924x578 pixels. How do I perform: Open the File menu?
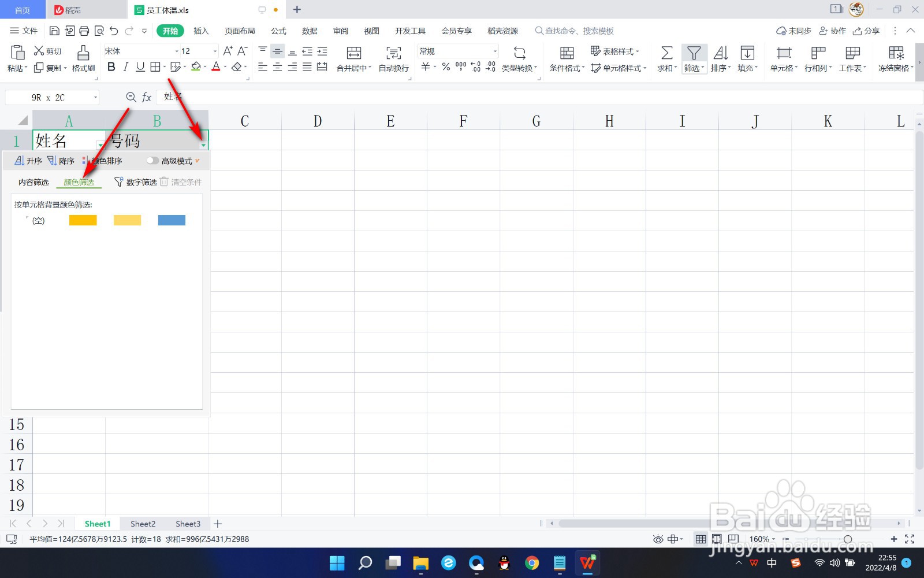pyautogui.click(x=24, y=31)
